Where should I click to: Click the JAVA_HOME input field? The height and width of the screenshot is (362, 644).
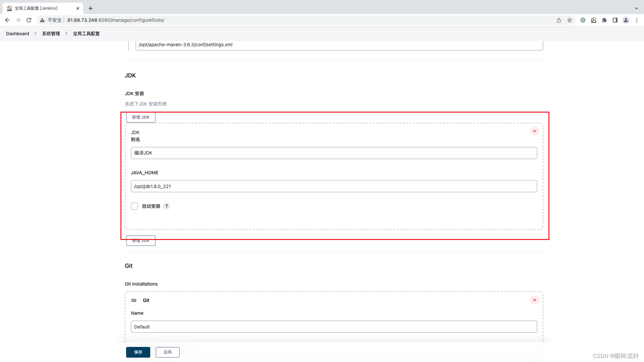pyautogui.click(x=334, y=186)
